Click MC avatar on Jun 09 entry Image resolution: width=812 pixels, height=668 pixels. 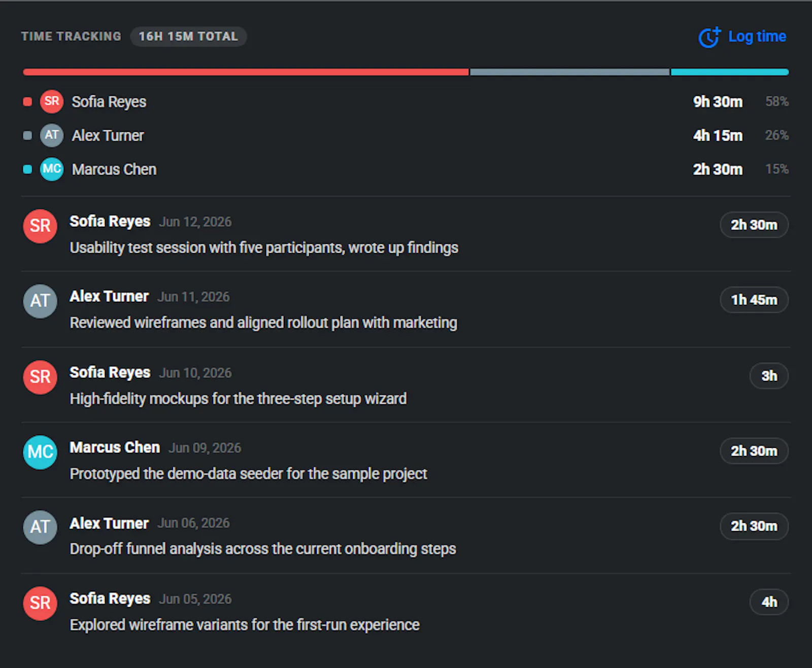tap(40, 452)
